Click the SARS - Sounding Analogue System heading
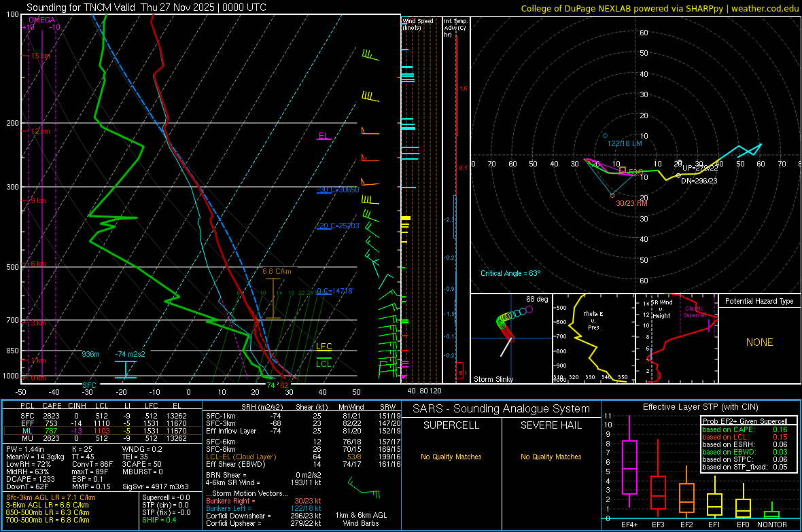The width and height of the screenshot is (802, 532). [x=502, y=409]
